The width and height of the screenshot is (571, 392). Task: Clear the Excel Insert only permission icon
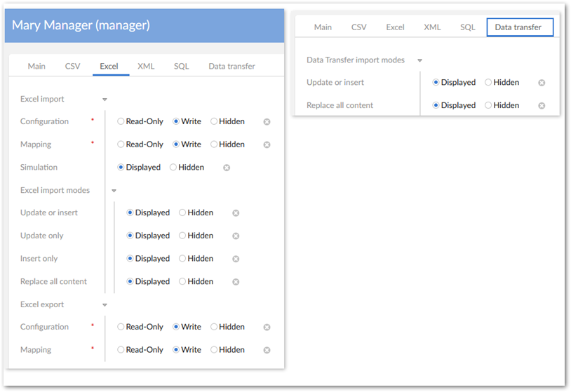(x=236, y=259)
